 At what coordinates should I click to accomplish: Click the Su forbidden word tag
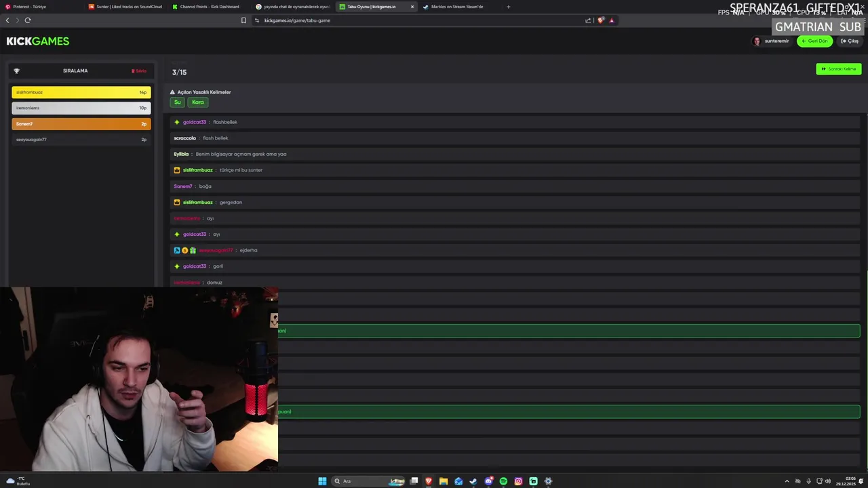pyautogui.click(x=178, y=102)
